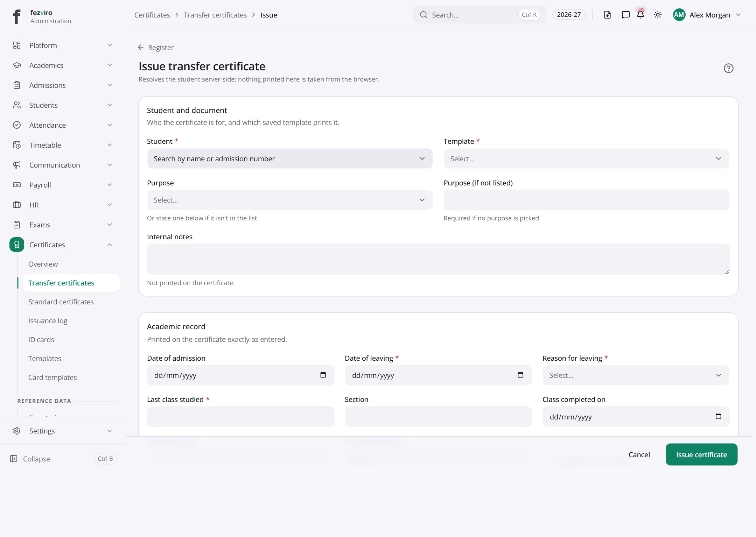Expand the Students sidebar section
Image resolution: width=756 pixels, height=537 pixels.
[x=63, y=105]
